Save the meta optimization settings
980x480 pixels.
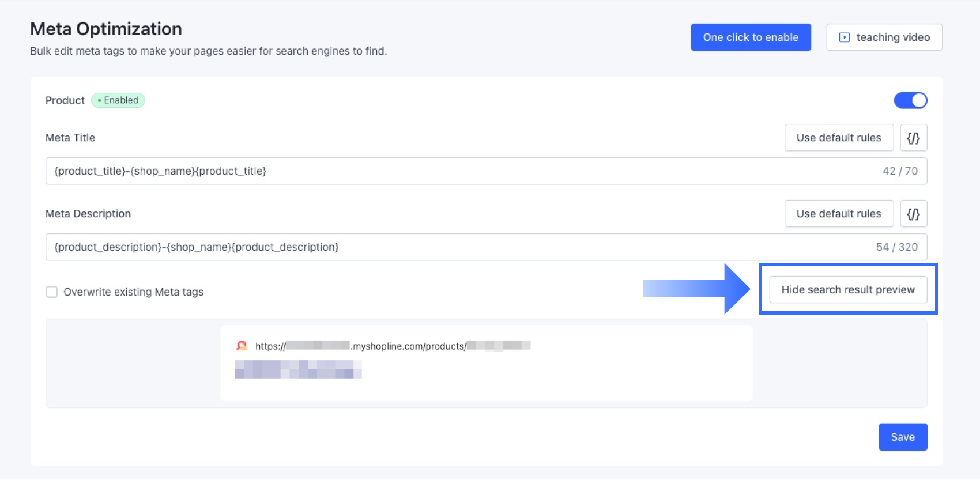coord(903,437)
